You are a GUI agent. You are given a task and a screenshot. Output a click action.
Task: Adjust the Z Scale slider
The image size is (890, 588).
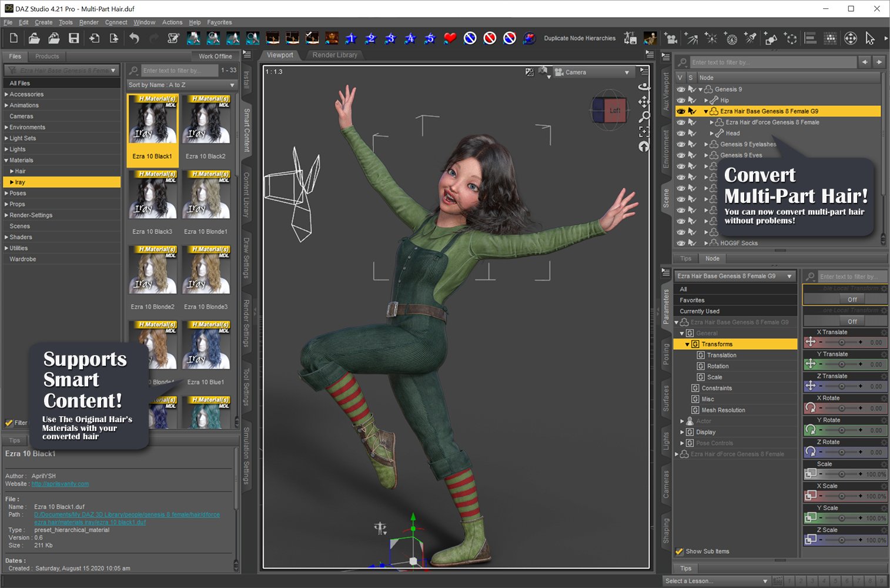click(841, 540)
